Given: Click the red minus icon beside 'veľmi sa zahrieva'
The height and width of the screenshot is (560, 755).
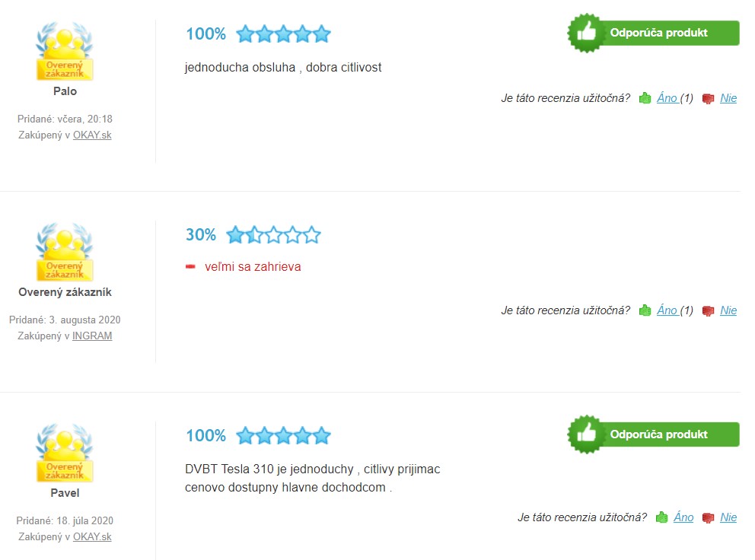Looking at the screenshot, I should pos(191,266).
